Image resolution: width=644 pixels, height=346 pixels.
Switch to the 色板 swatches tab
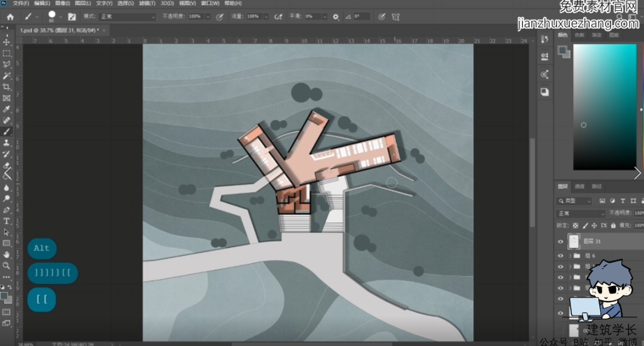580,35
